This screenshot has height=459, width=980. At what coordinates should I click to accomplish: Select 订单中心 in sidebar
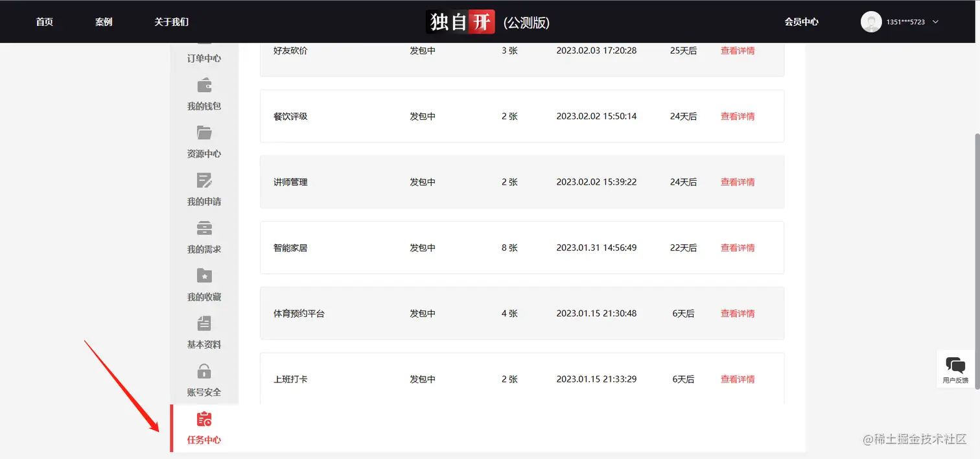tap(204, 58)
